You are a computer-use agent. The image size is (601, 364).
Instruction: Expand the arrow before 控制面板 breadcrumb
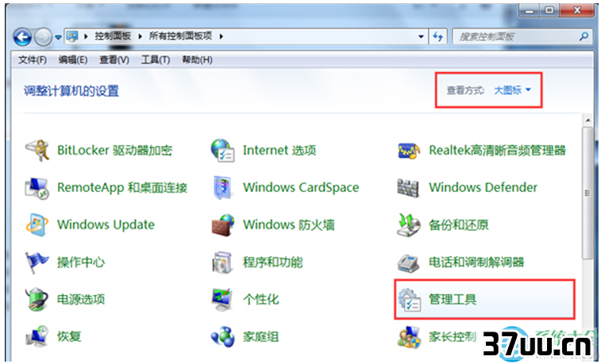[86, 36]
